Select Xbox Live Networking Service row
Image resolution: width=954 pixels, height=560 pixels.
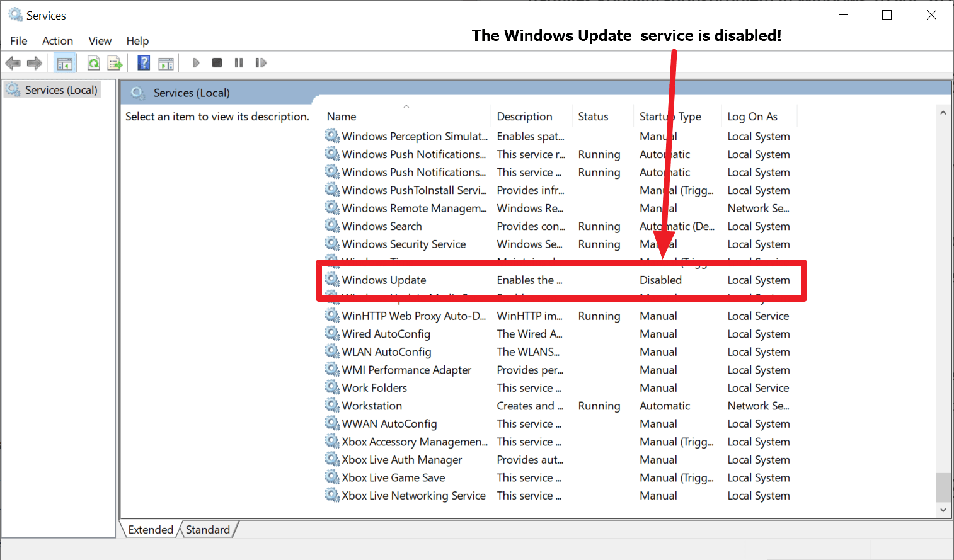pyautogui.click(x=557, y=496)
